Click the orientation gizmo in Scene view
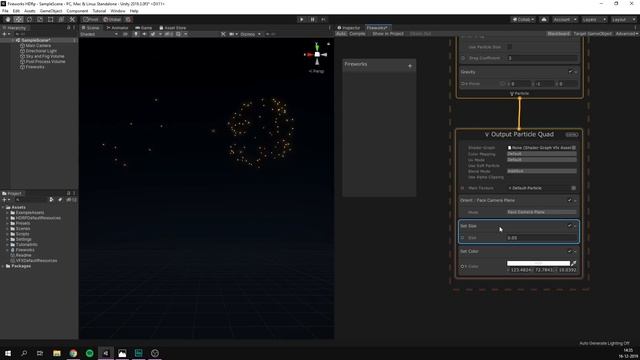640x360 pixels. point(317,54)
